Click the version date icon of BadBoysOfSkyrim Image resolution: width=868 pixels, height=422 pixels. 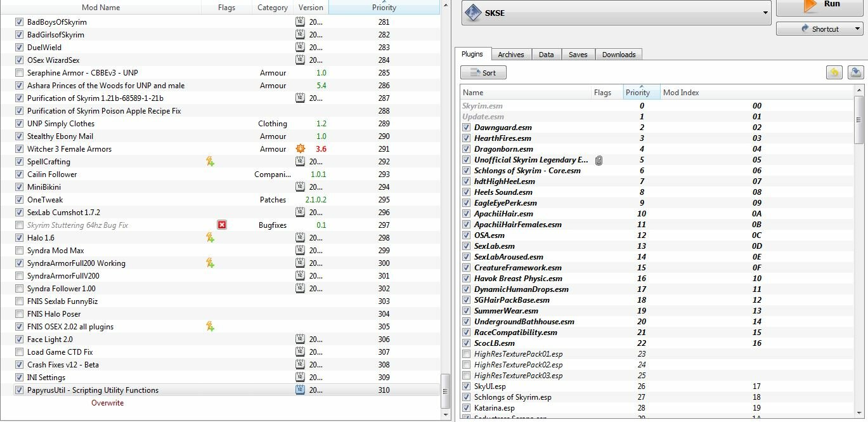click(x=300, y=22)
